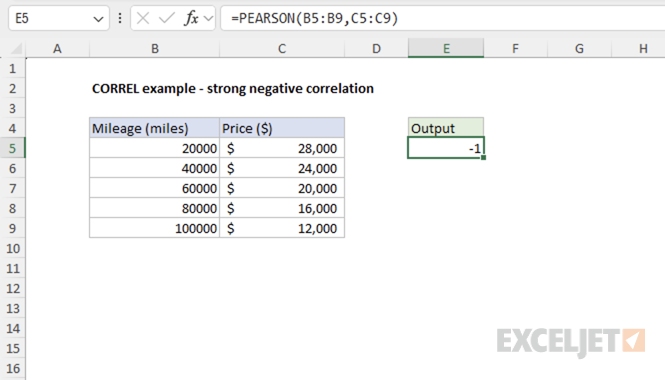Select row 16 header
This screenshot has height=380, width=665.
click(x=12, y=368)
